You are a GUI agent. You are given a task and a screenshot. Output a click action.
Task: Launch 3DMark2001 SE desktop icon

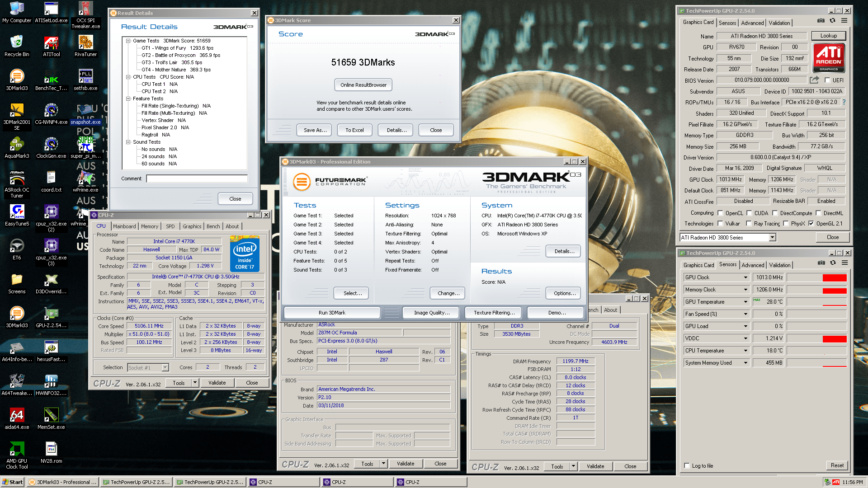[x=17, y=116]
